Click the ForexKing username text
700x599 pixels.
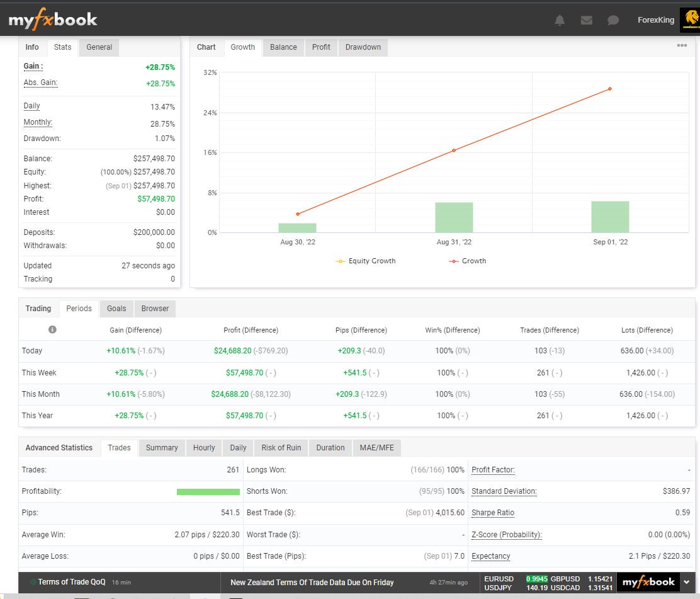coord(655,20)
